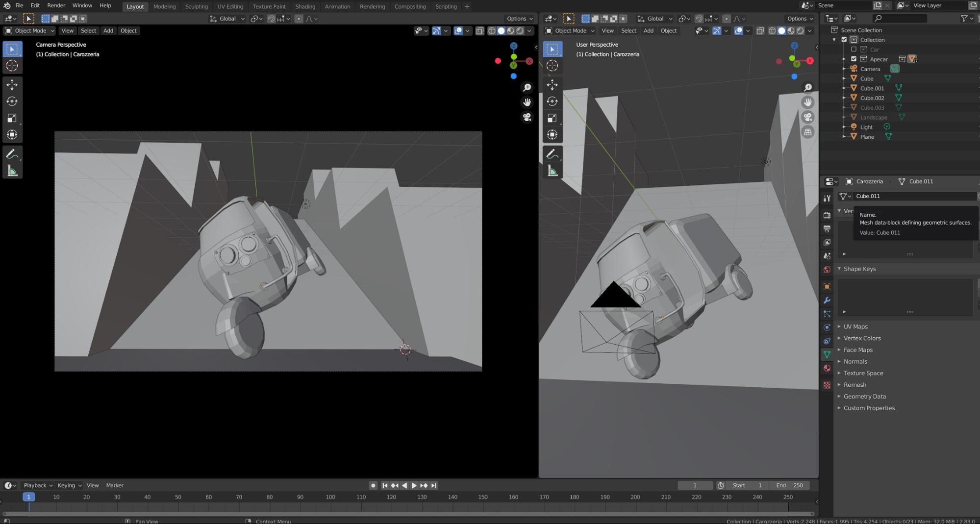Open the Render menu

[x=56, y=5]
